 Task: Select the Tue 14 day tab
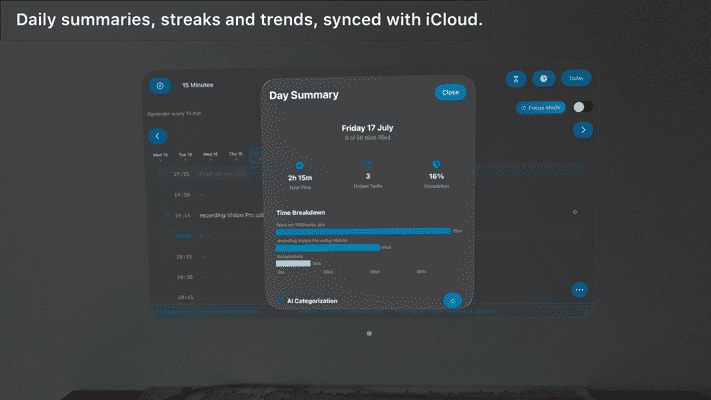(x=185, y=155)
